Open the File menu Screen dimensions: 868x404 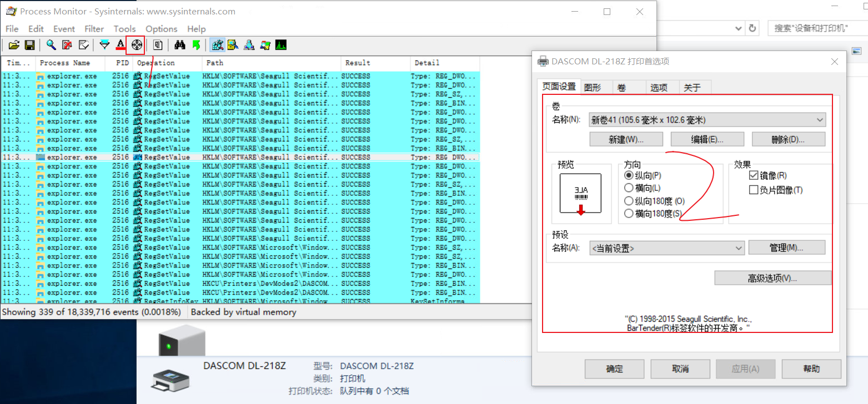coord(12,29)
